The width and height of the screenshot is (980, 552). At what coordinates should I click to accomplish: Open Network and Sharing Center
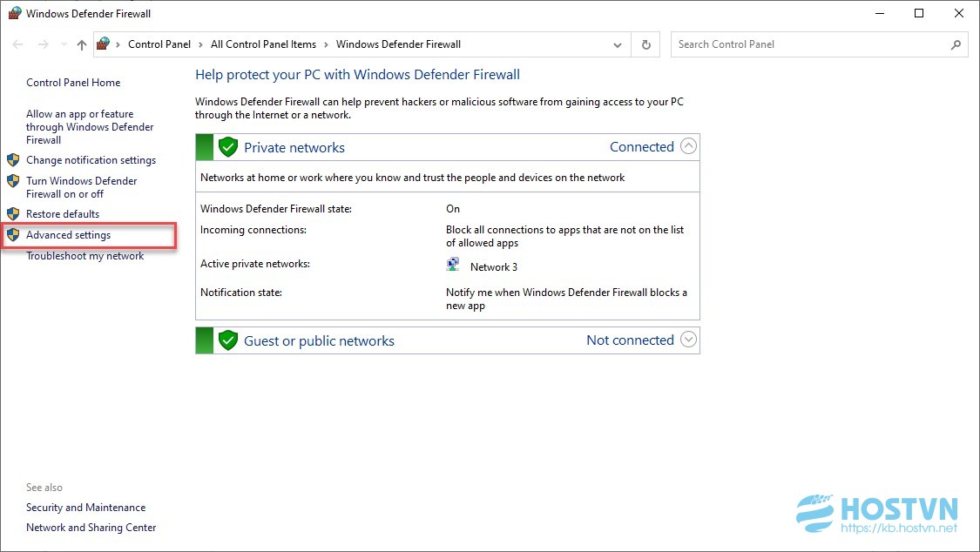(91, 528)
